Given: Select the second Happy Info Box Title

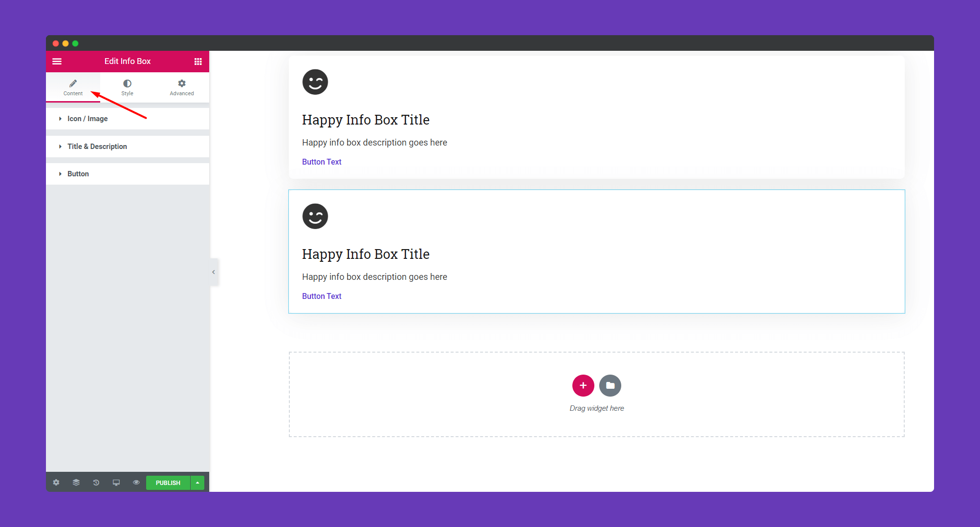Looking at the screenshot, I should 366,254.
